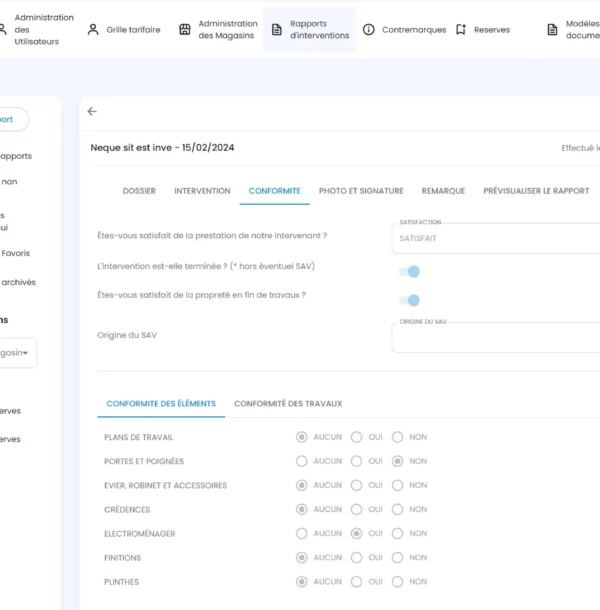Click the Modèles documents file icon

(553, 30)
